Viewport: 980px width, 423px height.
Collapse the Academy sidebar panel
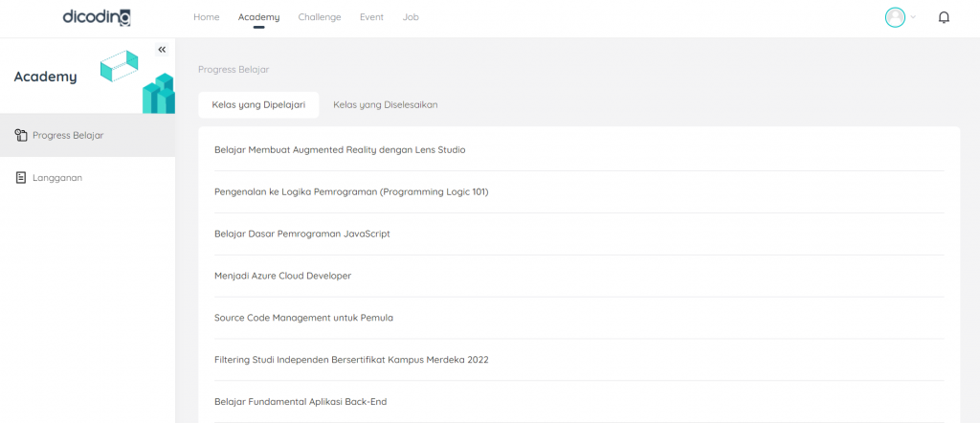[162, 50]
